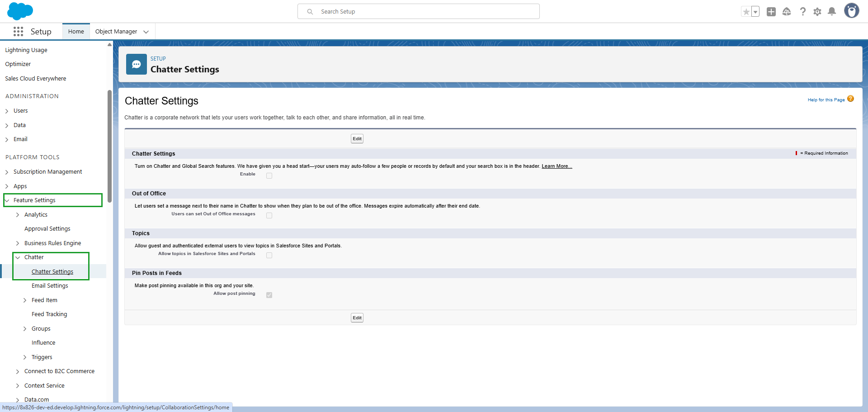
Task: Expand Business Rules Engine node
Action: pos(18,243)
